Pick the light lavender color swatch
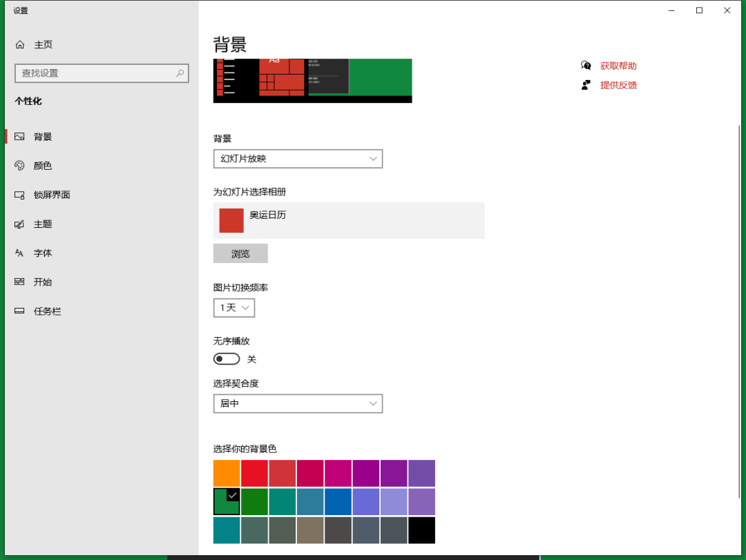This screenshot has width=746, height=560. point(394,501)
